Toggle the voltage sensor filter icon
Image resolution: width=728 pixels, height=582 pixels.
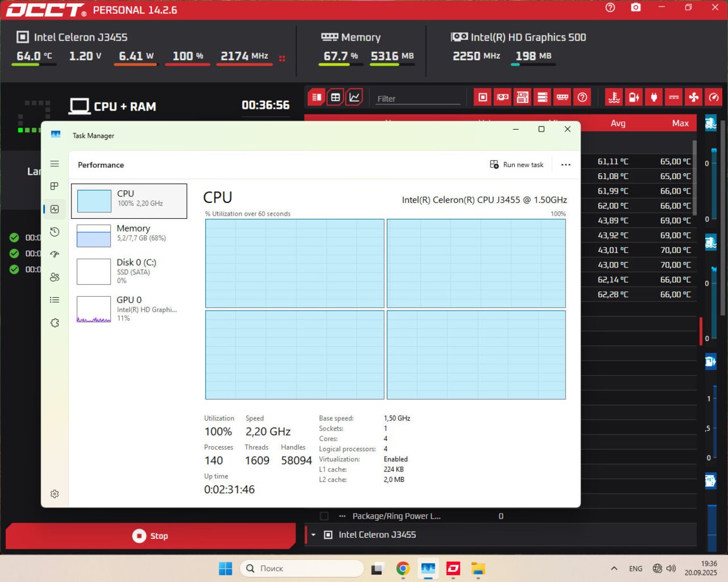pos(632,97)
